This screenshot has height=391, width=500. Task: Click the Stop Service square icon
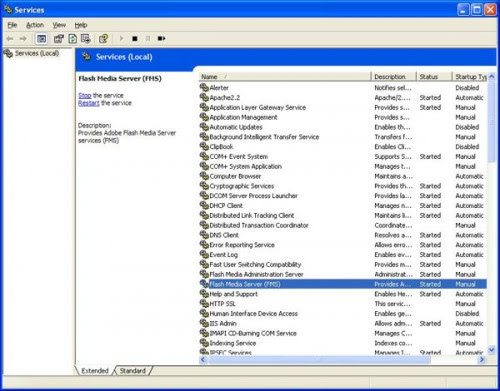pyautogui.click(x=135, y=39)
